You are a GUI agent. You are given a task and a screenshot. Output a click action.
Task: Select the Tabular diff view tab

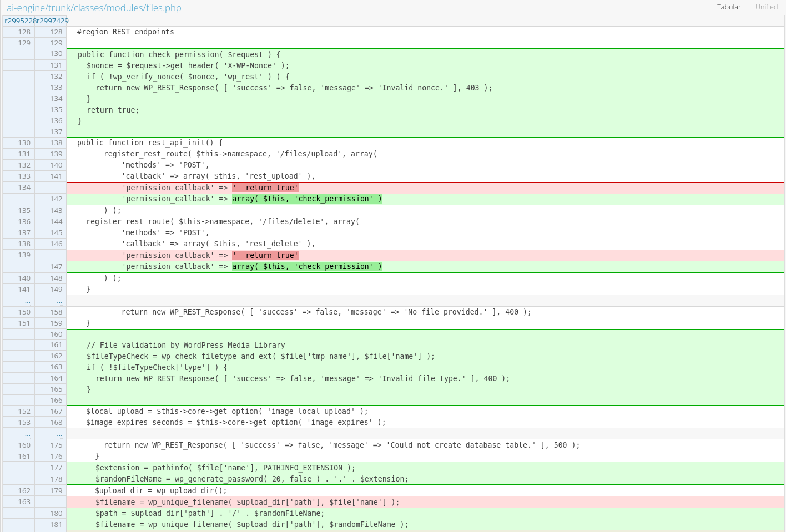[x=729, y=7]
